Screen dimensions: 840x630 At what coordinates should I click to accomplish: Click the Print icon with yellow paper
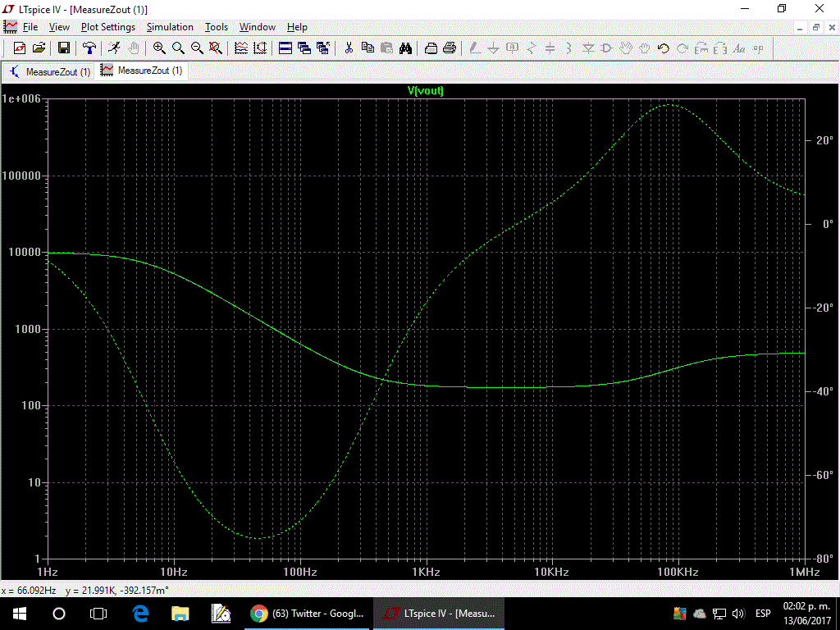[x=450, y=48]
